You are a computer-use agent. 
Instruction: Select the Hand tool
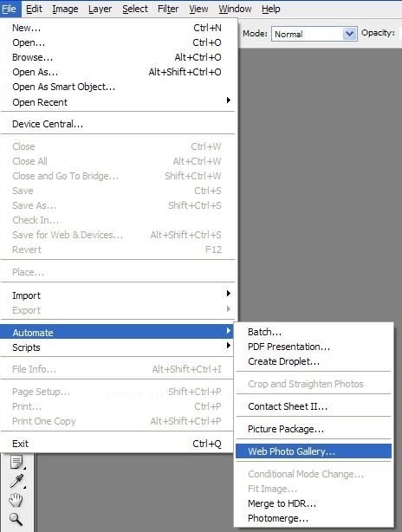pos(16,500)
